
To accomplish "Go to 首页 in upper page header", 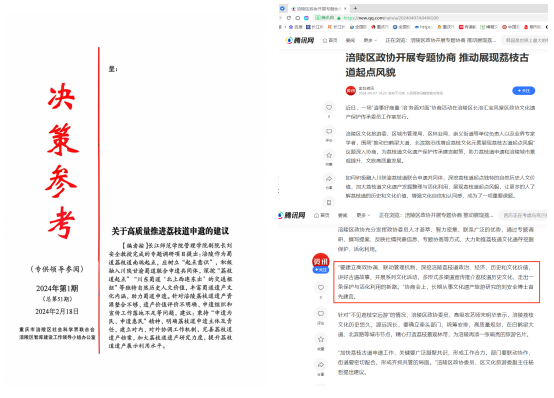I will [x=330, y=40].
